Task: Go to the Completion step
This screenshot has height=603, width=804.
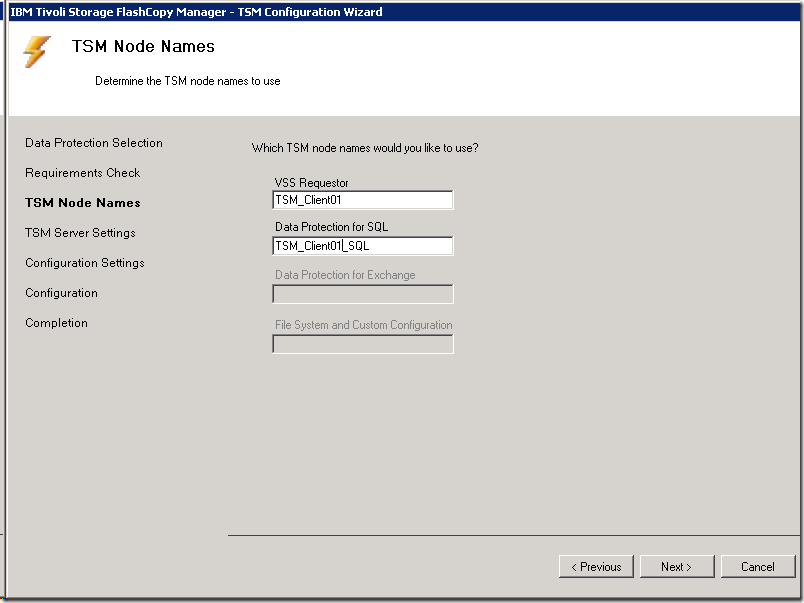Action: (57, 323)
